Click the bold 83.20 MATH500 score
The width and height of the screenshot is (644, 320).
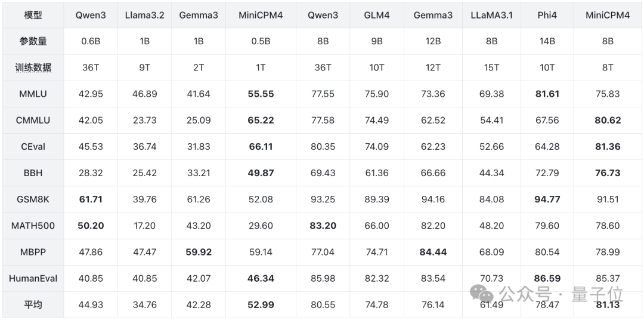tap(323, 226)
